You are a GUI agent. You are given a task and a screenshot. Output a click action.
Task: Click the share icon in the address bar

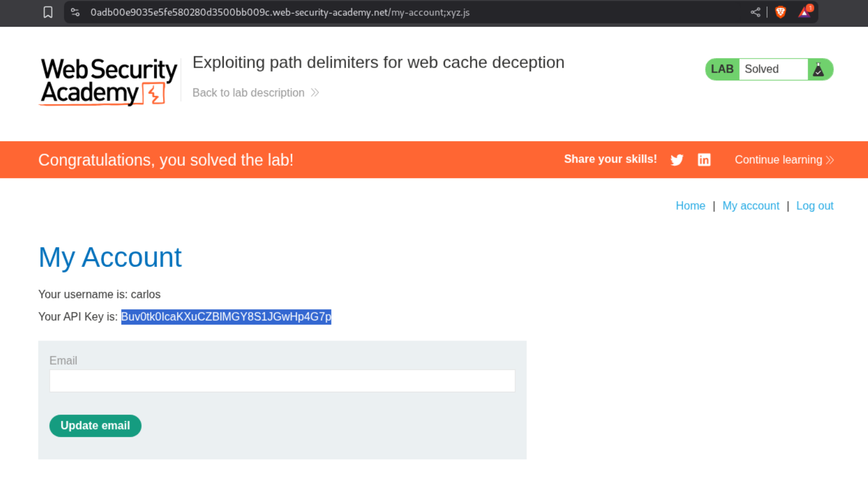(x=755, y=12)
